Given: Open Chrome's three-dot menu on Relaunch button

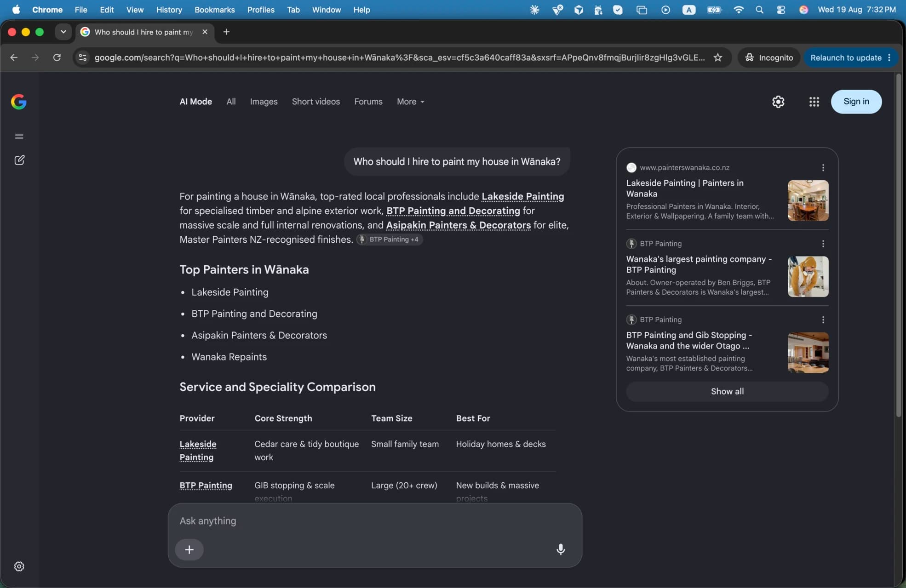Looking at the screenshot, I should tap(889, 57).
